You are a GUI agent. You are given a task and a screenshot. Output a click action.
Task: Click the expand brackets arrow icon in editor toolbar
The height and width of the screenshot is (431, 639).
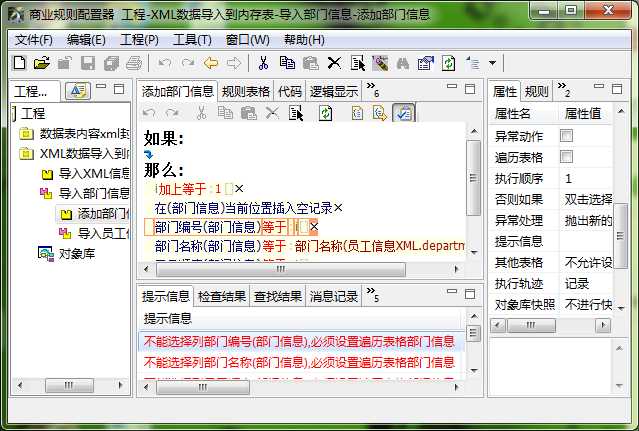(x=380, y=113)
